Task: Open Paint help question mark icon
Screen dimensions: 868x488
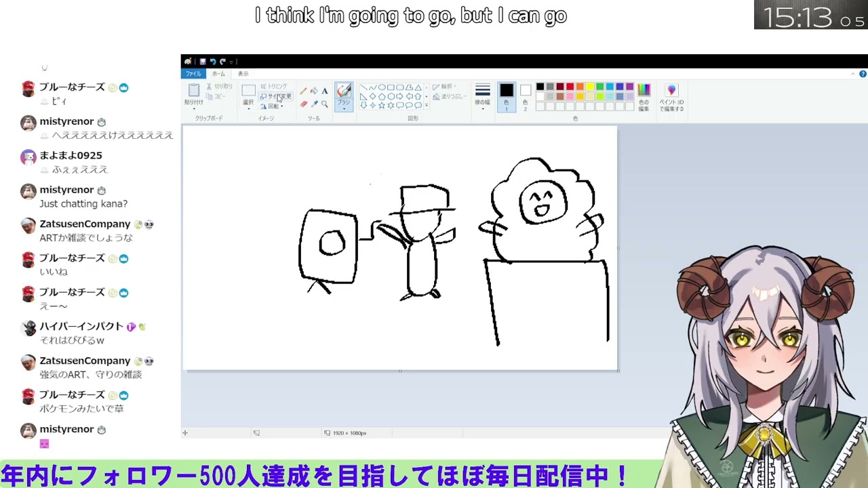Action: point(863,74)
